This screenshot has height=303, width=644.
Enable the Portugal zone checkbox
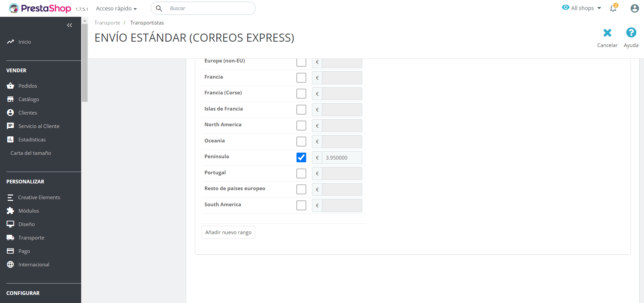301,173
